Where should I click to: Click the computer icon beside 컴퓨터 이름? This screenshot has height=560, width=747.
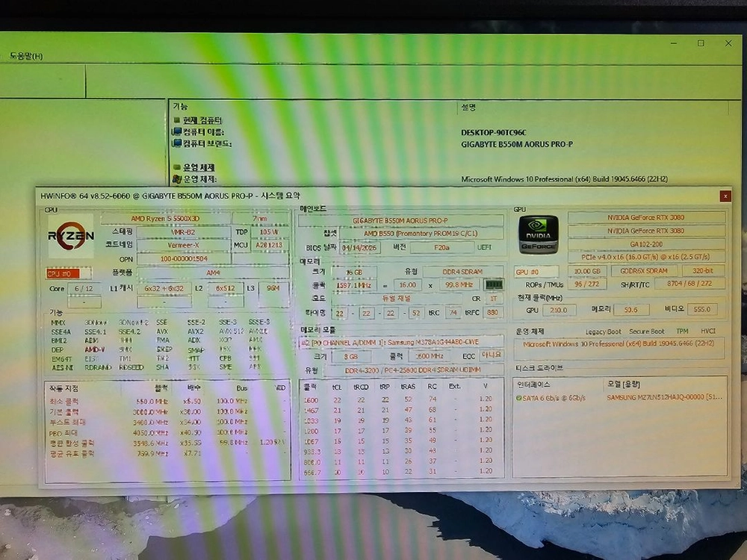tap(177, 132)
